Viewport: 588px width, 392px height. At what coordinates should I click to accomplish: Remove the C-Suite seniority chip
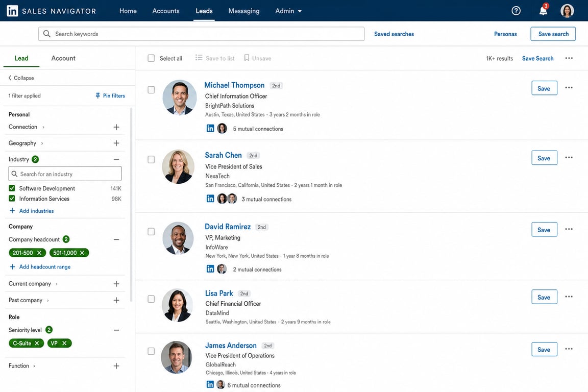pos(37,343)
